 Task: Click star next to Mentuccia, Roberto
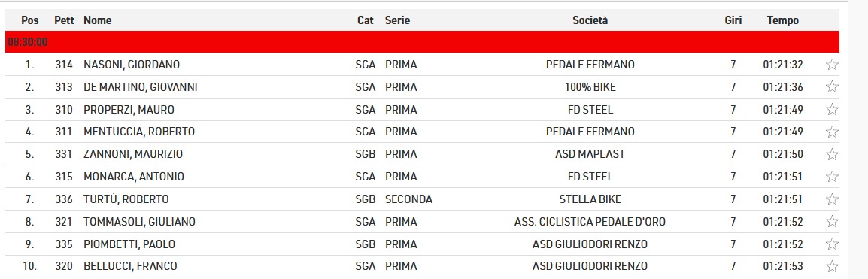coord(831,132)
